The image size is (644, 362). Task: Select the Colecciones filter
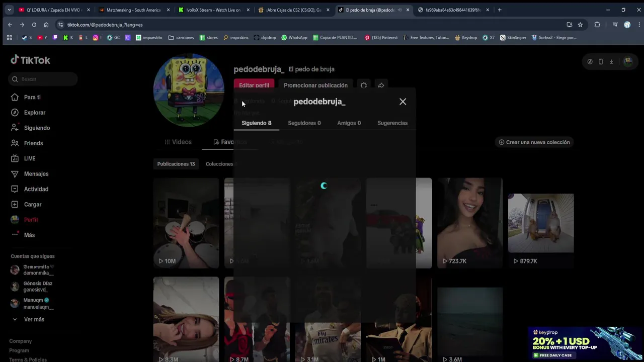[219, 164]
